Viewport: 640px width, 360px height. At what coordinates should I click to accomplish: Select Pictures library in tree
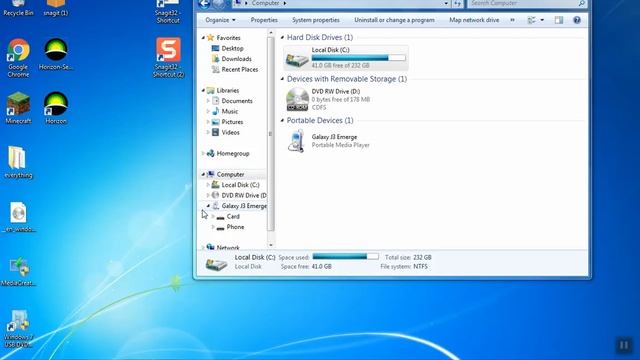tap(232, 122)
